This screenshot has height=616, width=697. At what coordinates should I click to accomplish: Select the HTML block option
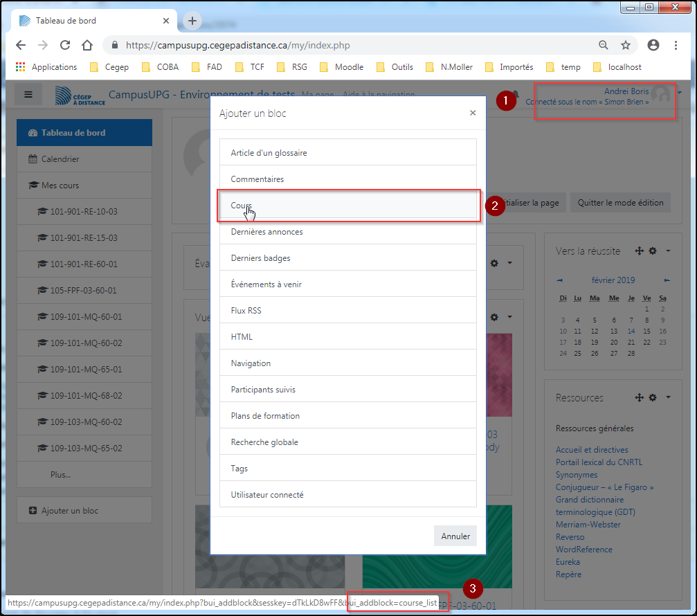347,337
